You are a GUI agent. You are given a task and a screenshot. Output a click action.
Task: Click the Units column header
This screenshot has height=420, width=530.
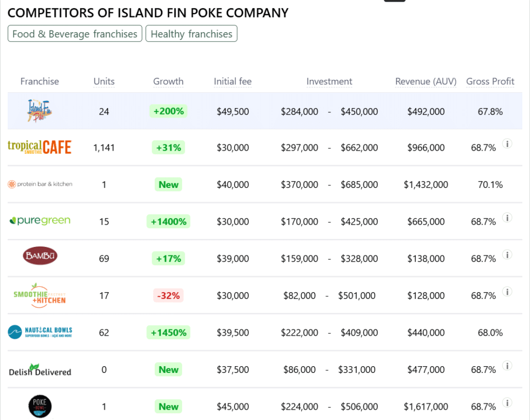(104, 81)
